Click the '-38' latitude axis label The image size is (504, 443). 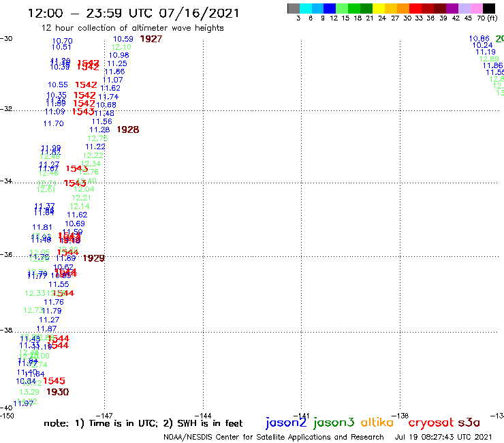coord(6,330)
